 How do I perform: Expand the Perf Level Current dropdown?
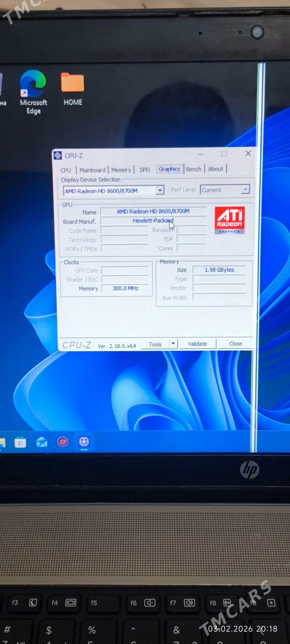(245, 189)
